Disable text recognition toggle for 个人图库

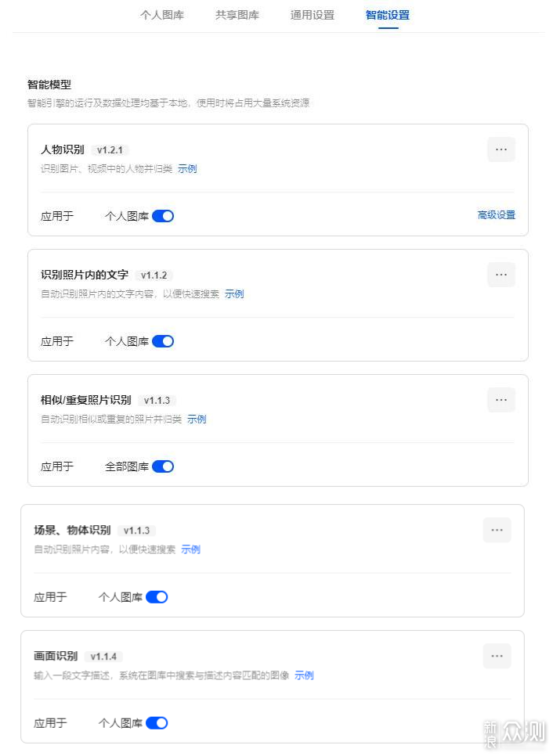163,341
